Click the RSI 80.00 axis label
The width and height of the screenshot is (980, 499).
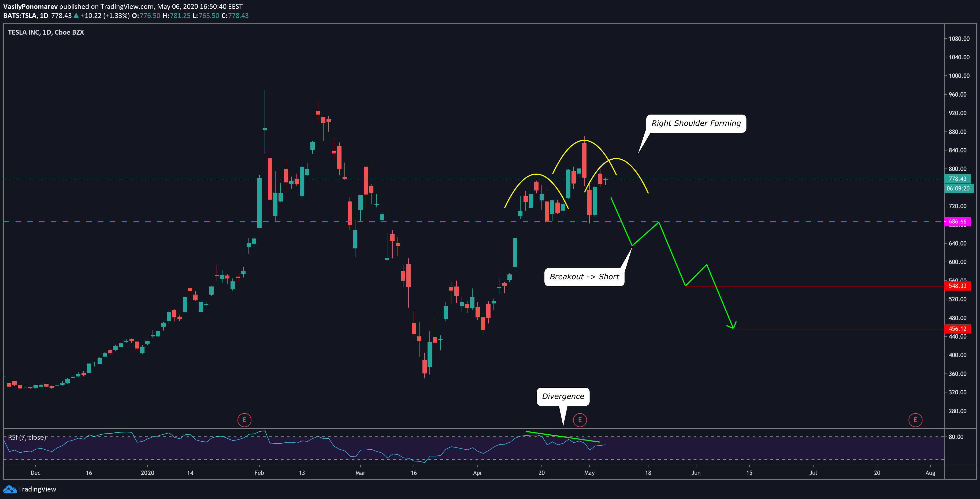(956, 437)
